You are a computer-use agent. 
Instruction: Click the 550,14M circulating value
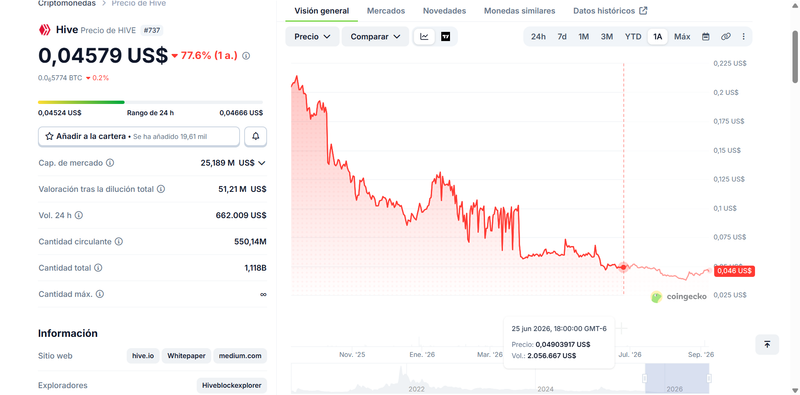point(250,241)
